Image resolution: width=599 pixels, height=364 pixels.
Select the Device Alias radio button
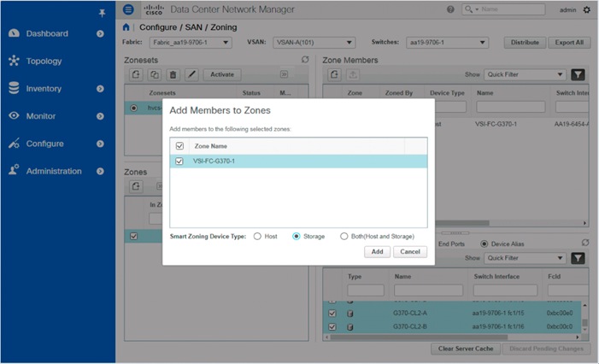pyautogui.click(x=484, y=244)
